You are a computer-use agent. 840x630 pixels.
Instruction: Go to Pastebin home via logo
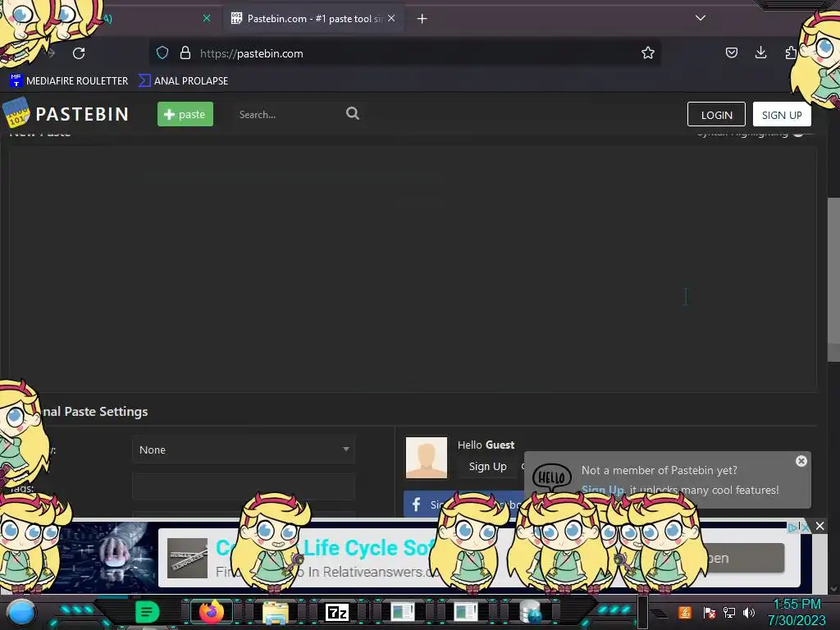pos(66,113)
